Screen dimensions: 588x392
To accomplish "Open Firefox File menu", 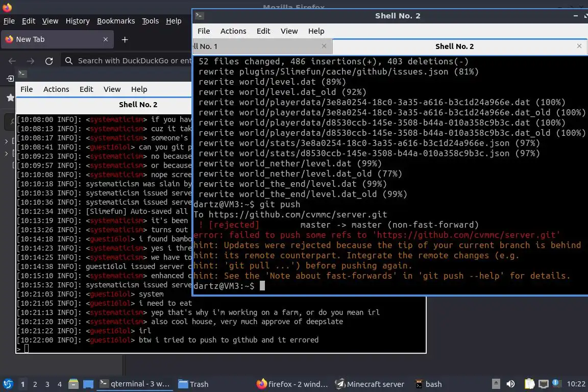I will point(9,21).
